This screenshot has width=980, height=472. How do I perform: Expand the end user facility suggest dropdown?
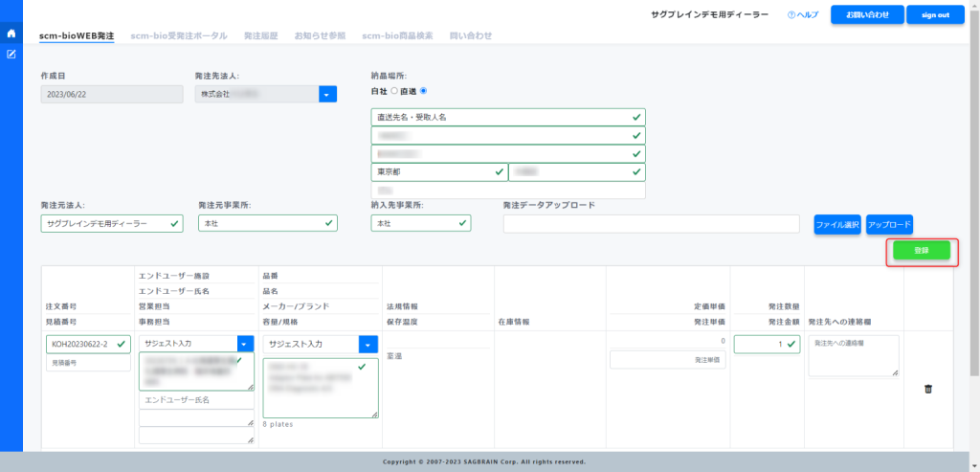(x=245, y=344)
